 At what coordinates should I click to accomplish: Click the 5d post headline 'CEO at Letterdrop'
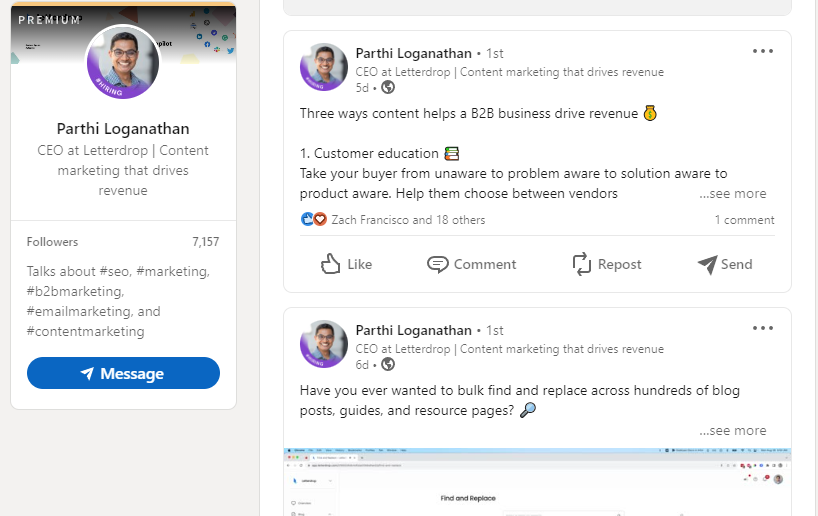tap(509, 72)
